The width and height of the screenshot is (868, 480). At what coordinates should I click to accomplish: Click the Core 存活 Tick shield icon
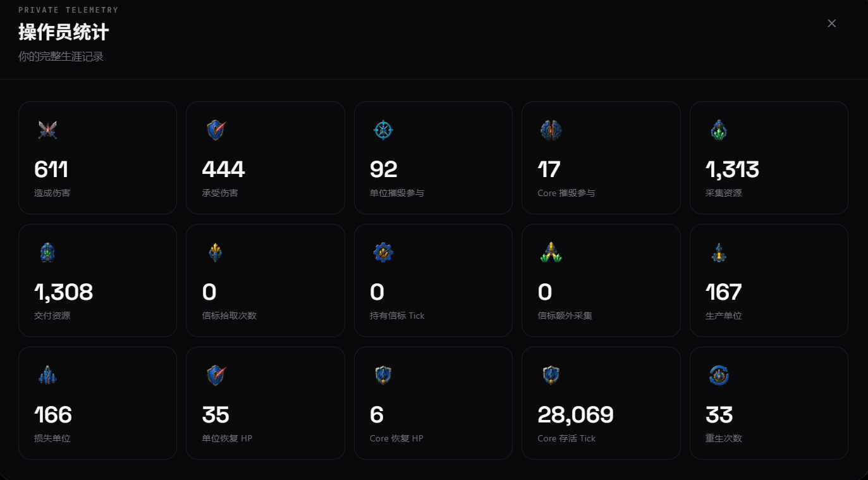[x=551, y=376]
